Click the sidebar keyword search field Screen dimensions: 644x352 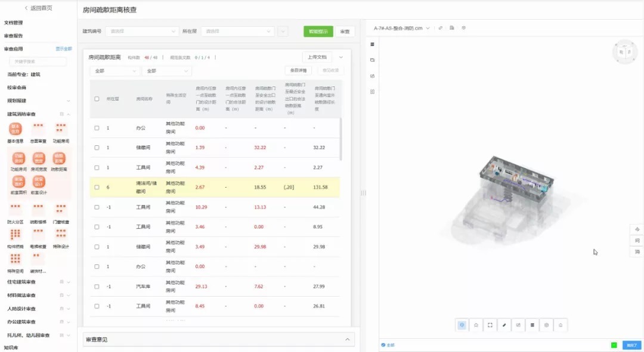tap(38, 61)
